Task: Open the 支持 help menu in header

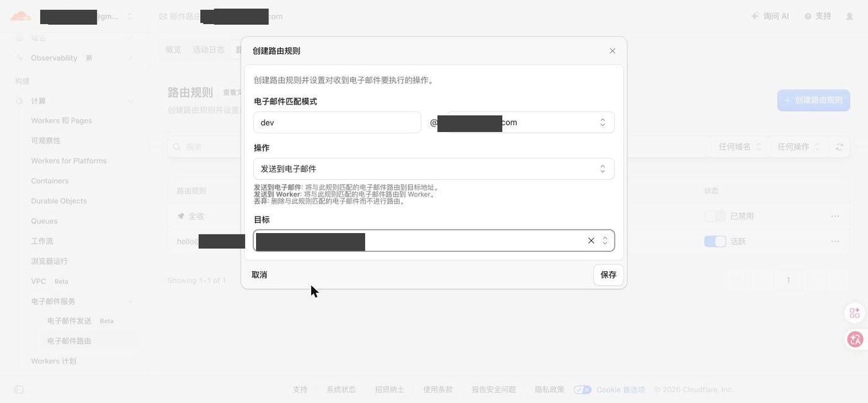Action: pos(817,16)
